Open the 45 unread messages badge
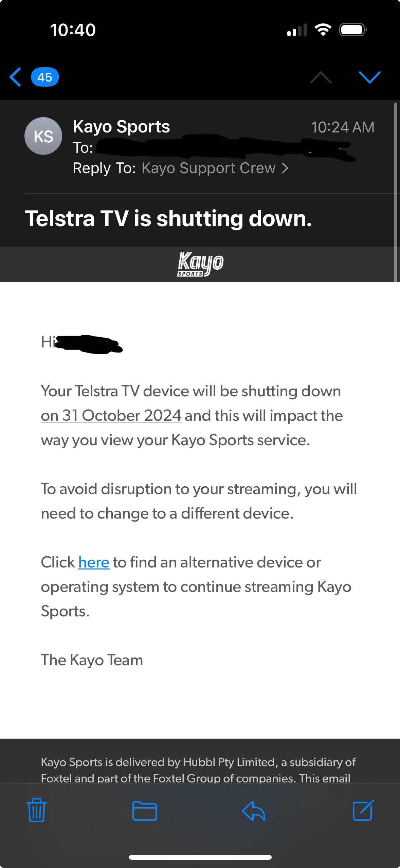 tap(45, 77)
